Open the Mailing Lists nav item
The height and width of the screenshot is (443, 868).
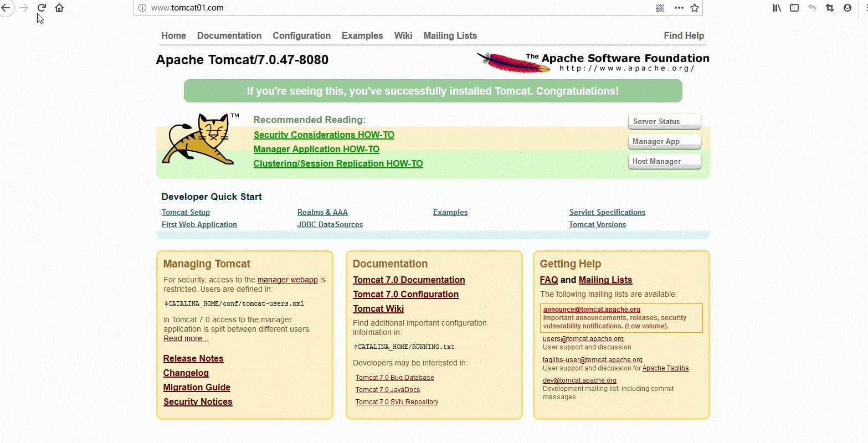(450, 35)
